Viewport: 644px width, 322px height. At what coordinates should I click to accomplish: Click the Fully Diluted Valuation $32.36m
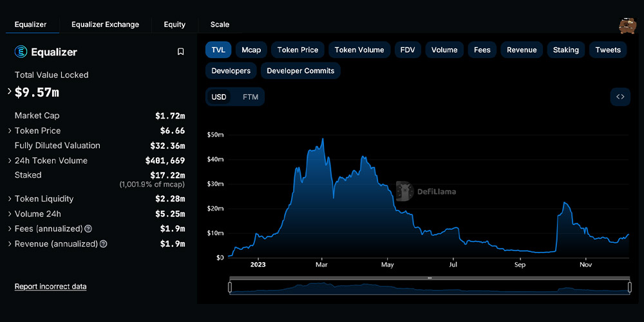point(167,146)
